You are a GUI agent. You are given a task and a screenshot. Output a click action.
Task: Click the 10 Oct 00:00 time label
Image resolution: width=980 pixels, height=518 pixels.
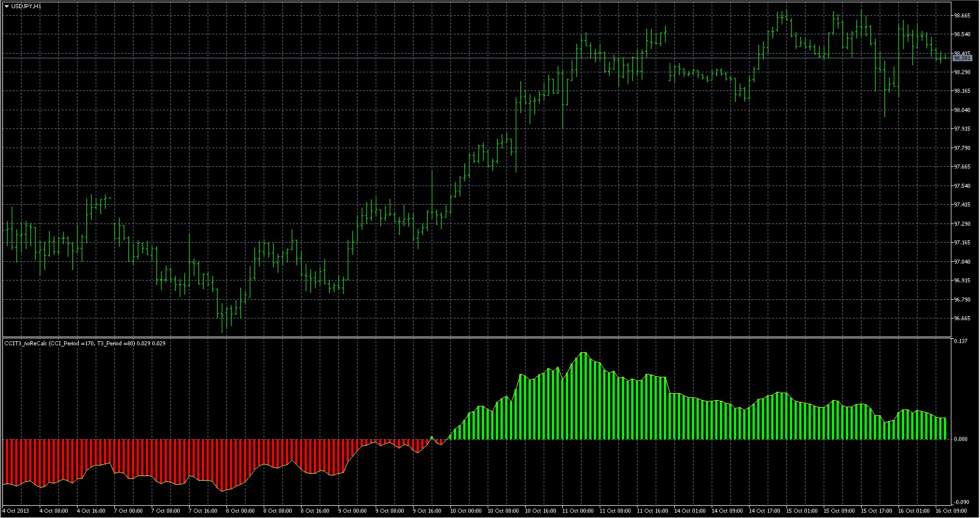[466, 511]
